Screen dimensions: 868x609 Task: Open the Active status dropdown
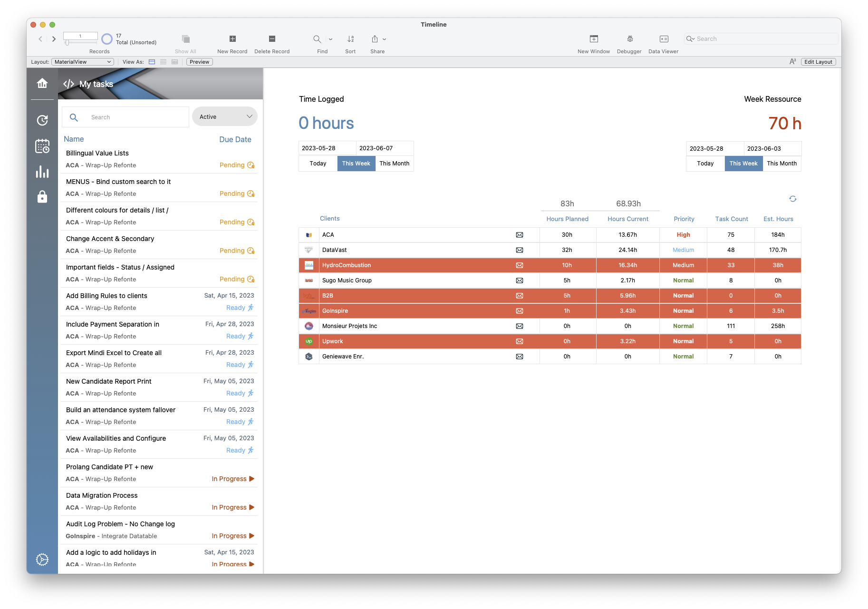[x=224, y=116]
